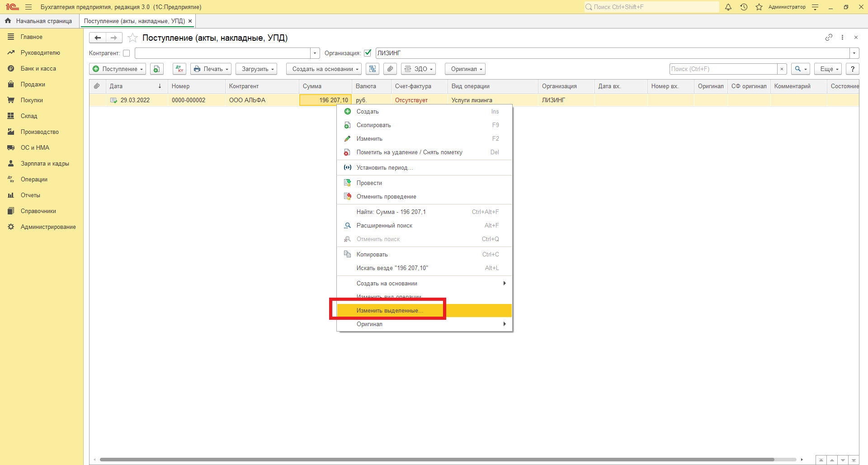Click the create-by-copy document icon in toolbar
Viewport: 868px width, 465px height.
click(156, 69)
